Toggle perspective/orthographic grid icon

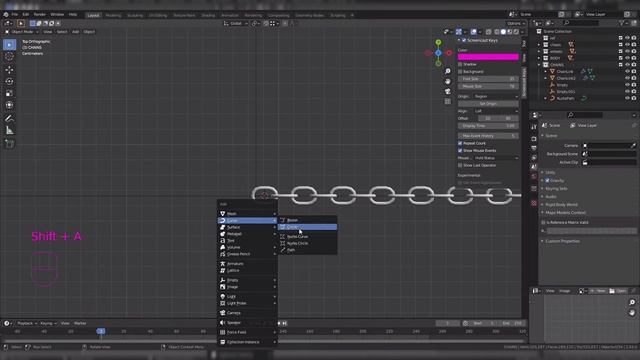tap(448, 101)
